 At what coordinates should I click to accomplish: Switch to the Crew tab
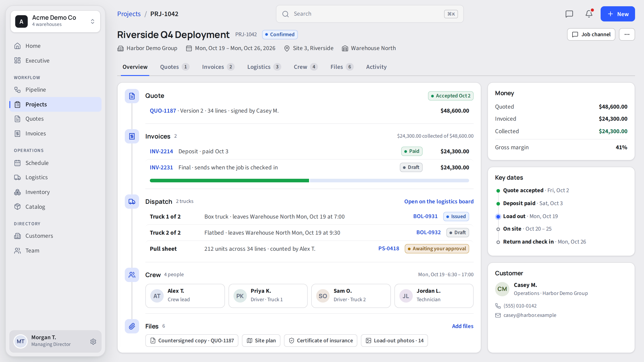(305, 67)
